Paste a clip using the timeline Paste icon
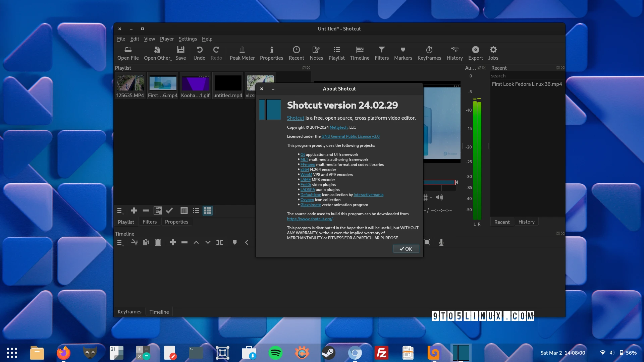 point(158,242)
